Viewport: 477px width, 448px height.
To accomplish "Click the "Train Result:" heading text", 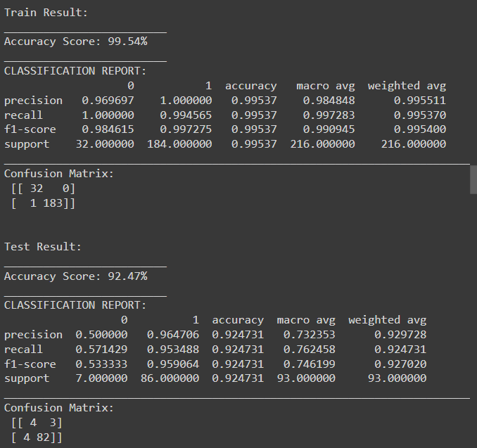I will click(46, 13).
